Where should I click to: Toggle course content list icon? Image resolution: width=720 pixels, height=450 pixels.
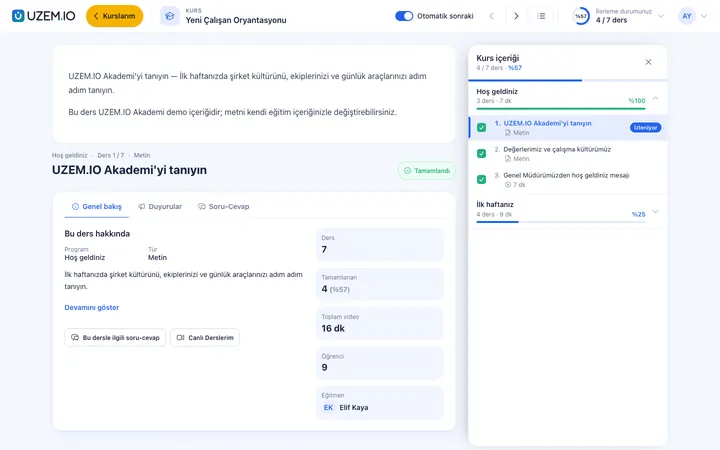click(541, 16)
